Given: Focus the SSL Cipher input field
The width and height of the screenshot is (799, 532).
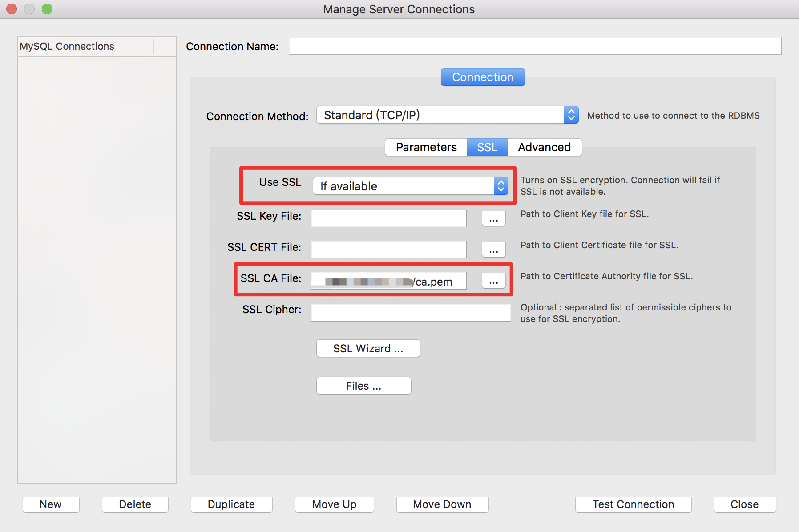Looking at the screenshot, I should click(x=411, y=313).
